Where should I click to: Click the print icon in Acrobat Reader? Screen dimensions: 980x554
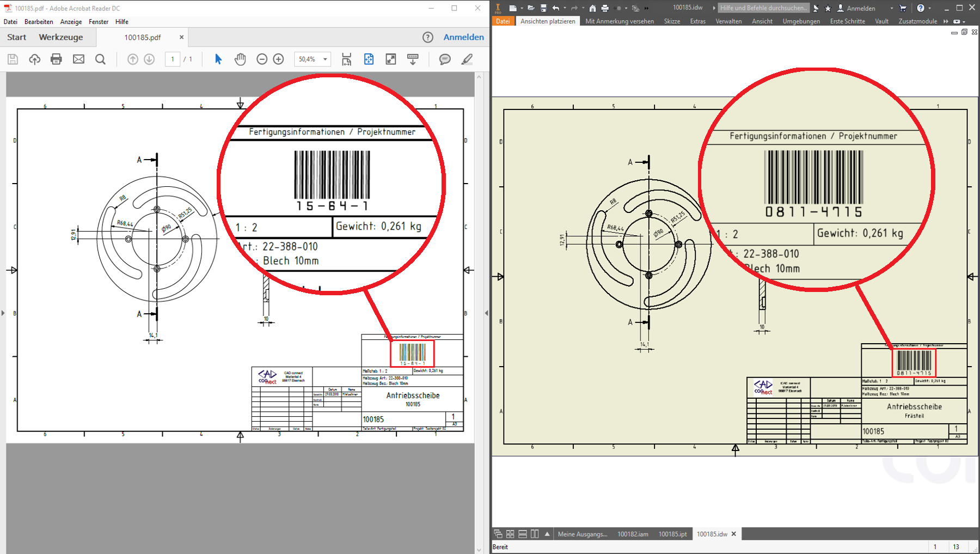click(x=56, y=59)
